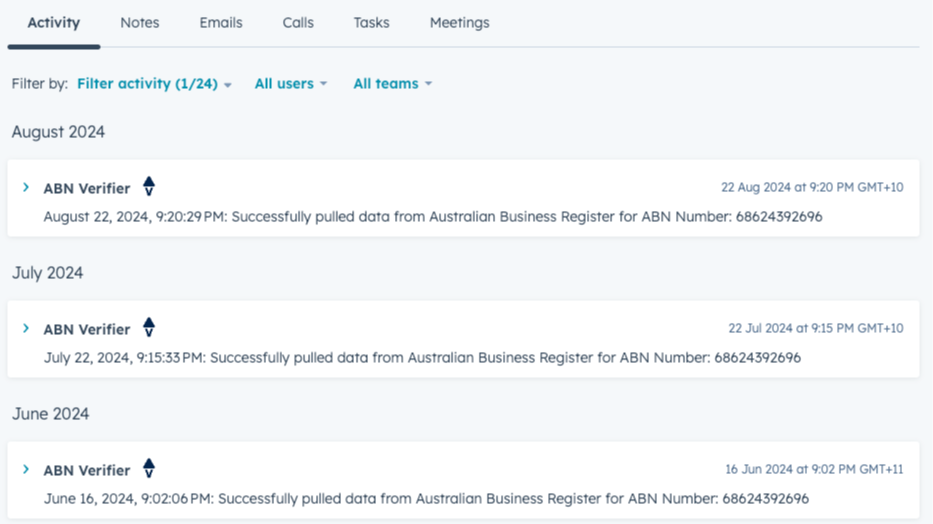This screenshot has height=524, width=933.
Task: Open the Notes tab
Action: pyautogui.click(x=140, y=22)
